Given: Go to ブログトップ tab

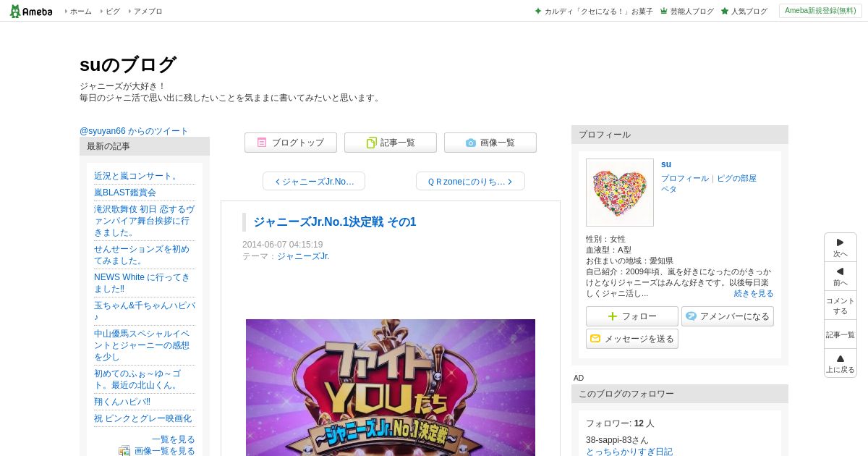Looking at the screenshot, I should pyautogui.click(x=291, y=143).
